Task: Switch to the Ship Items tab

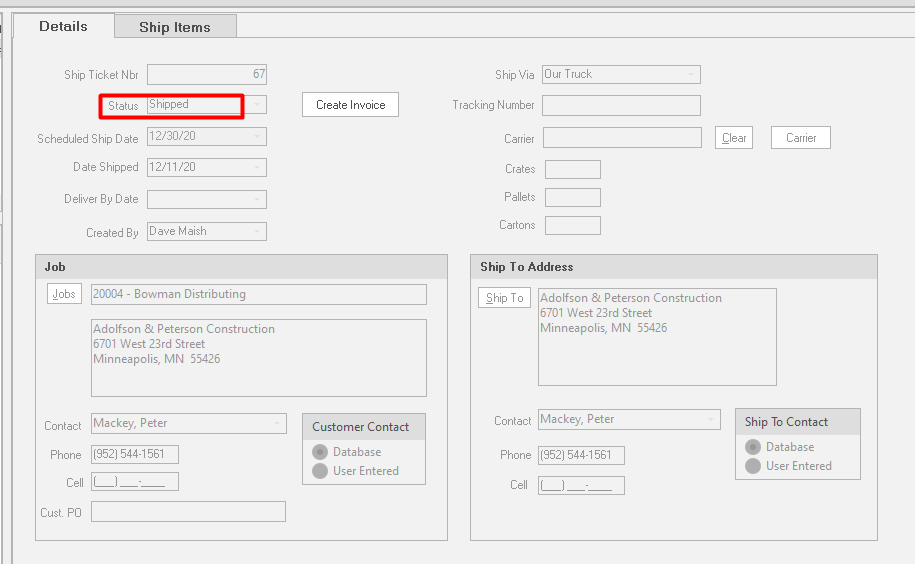Action: [x=175, y=27]
